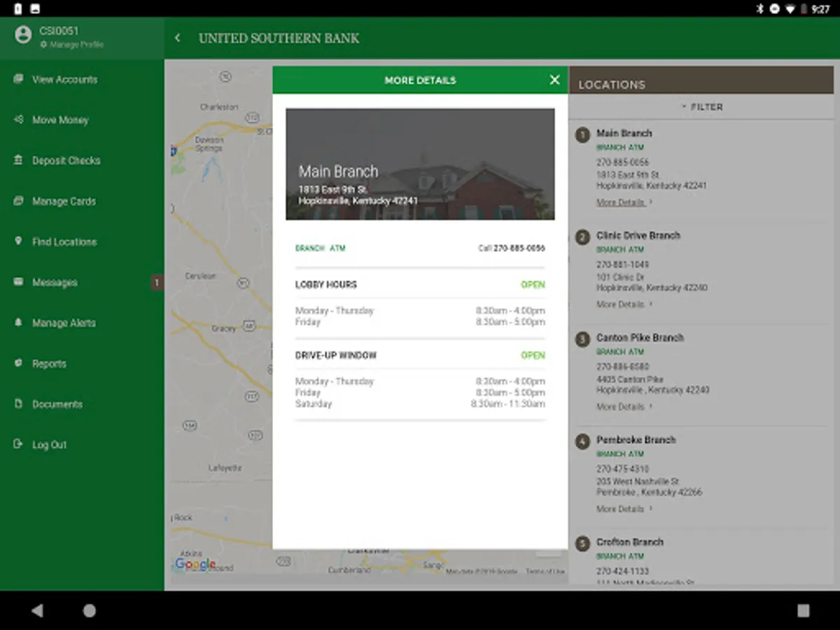
Task: Click the user profile avatar icon
Action: 23,35
